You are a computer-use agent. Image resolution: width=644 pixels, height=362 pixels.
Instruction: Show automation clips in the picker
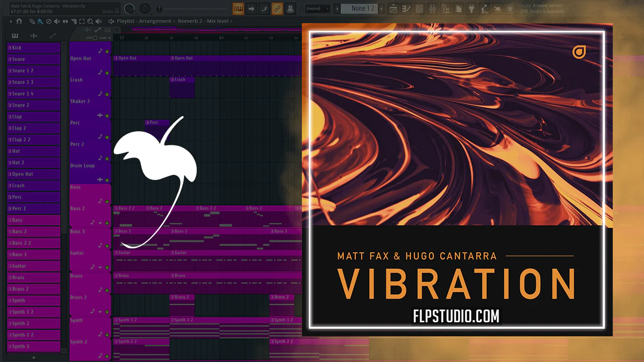pos(52,36)
